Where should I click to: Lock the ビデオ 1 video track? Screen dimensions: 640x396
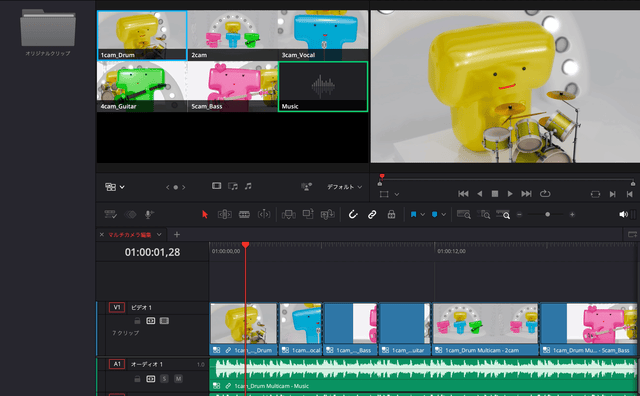[x=137, y=321]
